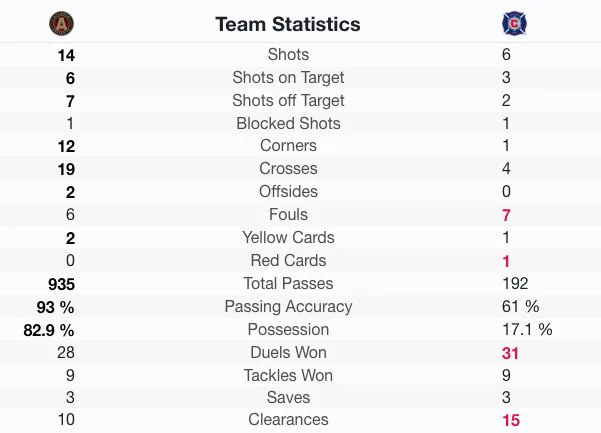The width and height of the screenshot is (601, 433).
Task: Select the Team Statistics heading
Action: (x=288, y=24)
